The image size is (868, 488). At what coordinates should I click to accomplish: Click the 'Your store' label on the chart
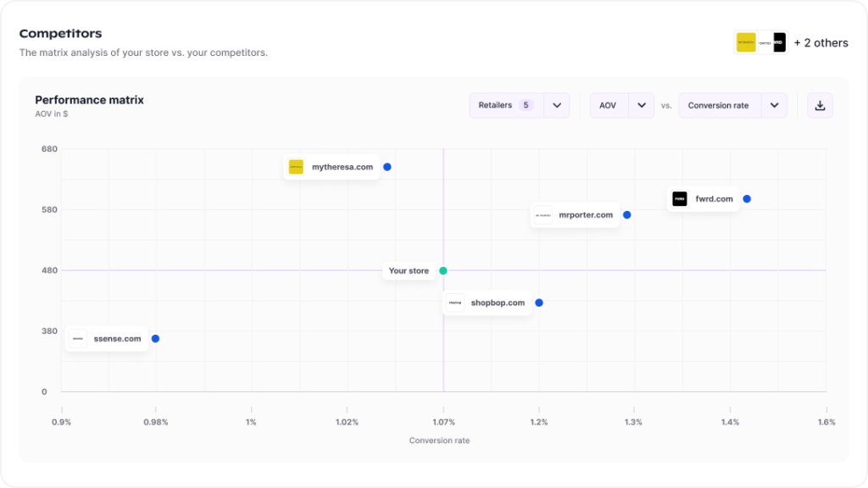(409, 270)
